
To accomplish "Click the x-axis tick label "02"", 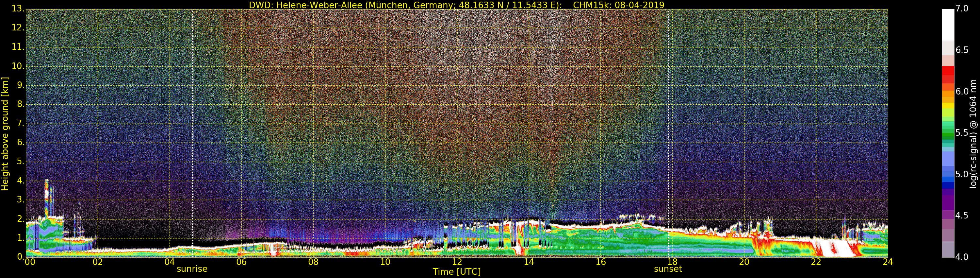I will pos(98,262).
